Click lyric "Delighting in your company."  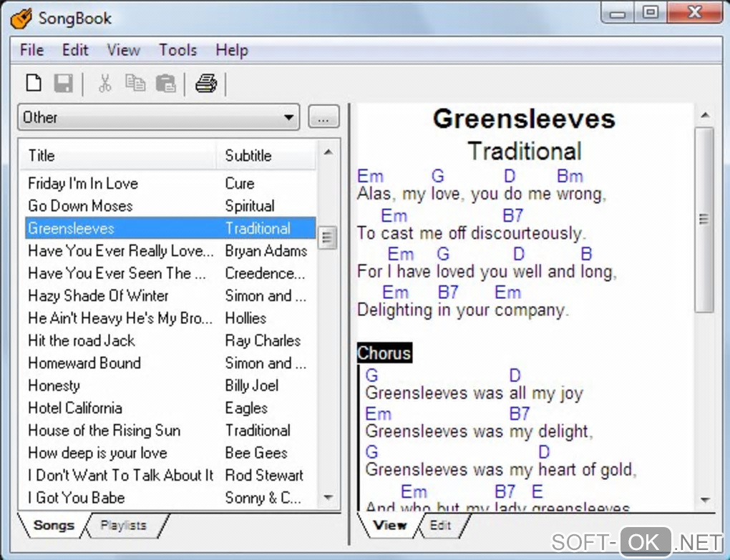(x=463, y=310)
